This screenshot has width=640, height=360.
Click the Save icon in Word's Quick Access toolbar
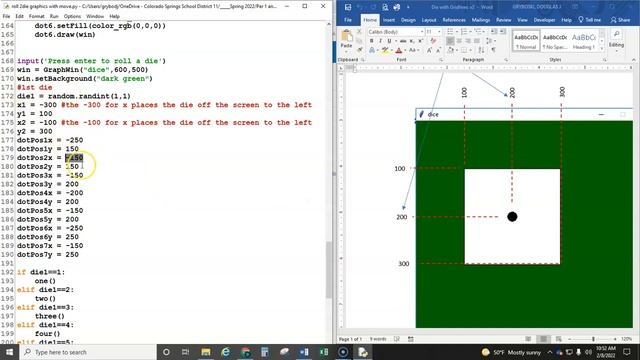(348, 7)
